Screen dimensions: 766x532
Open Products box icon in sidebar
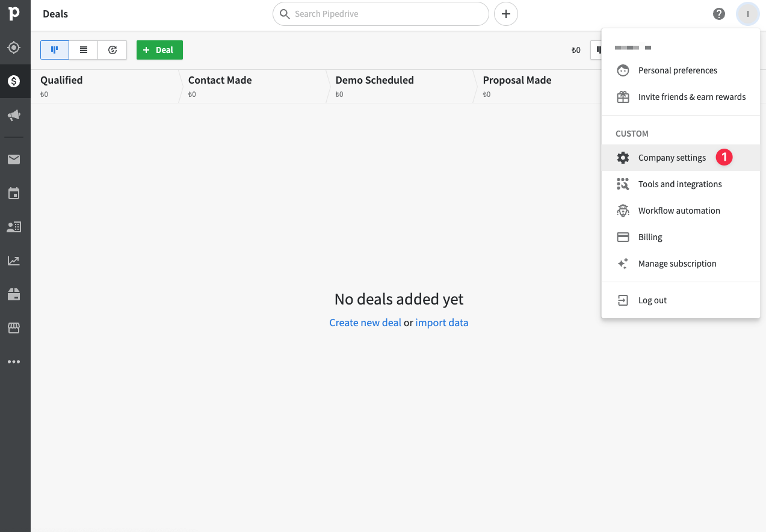[x=14, y=294]
